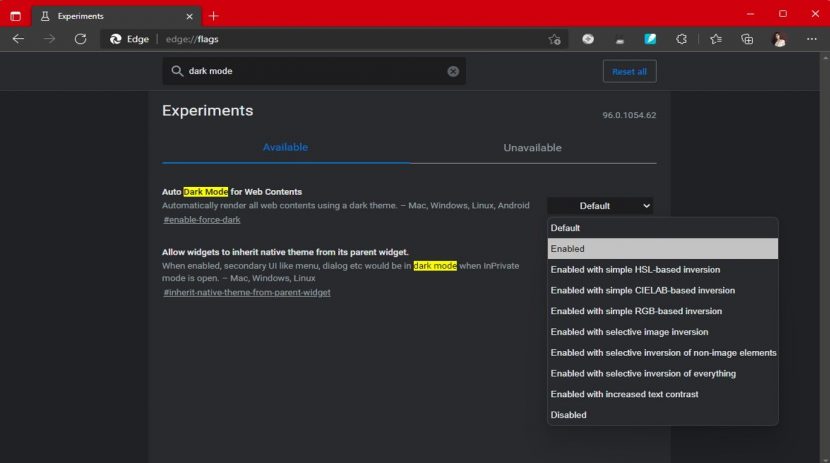Open the Extensions puzzle icon
This screenshot has height=463, width=830.
[x=681, y=39]
